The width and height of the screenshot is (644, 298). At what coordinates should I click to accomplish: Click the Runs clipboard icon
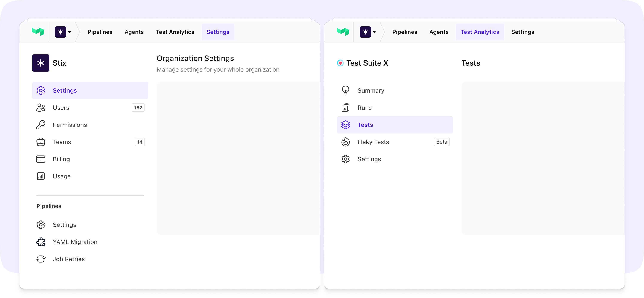pos(345,108)
